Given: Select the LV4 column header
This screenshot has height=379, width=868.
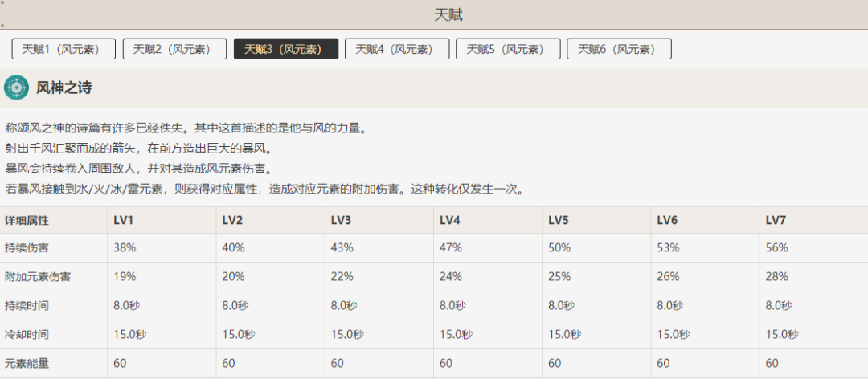Looking at the screenshot, I should (x=450, y=220).
